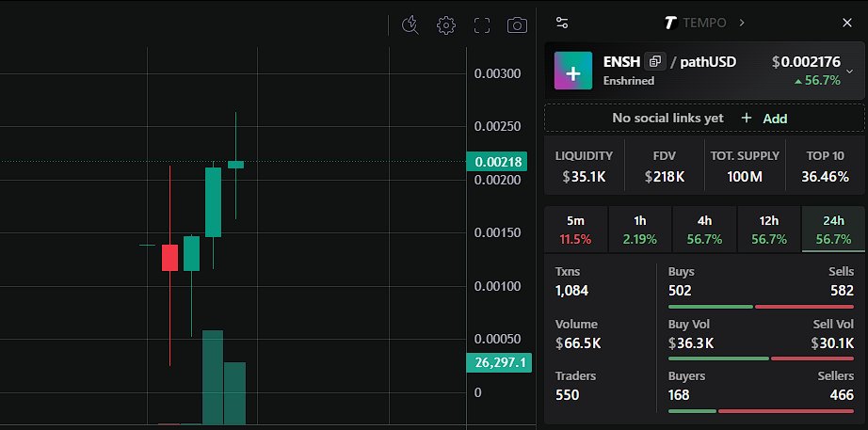Click the red candlestick on chart
Viewport: 868px width, 430px height.
coord(170,257)
